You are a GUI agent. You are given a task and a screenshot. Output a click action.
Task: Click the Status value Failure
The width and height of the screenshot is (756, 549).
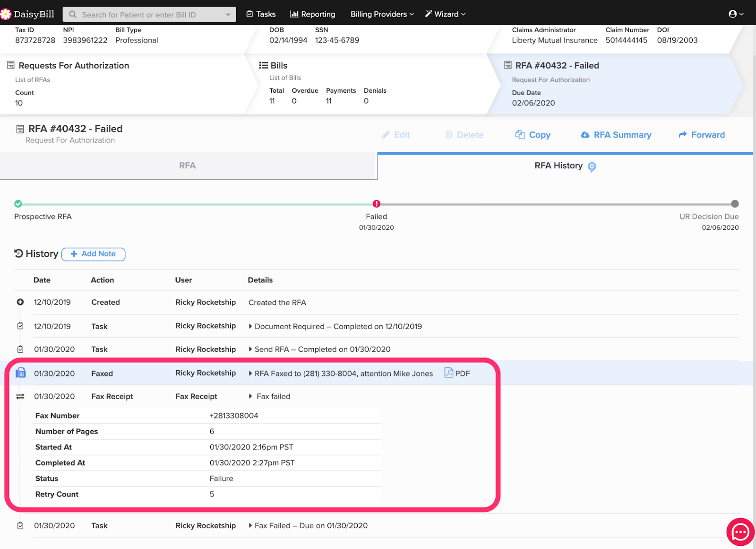tap(221, 479)
